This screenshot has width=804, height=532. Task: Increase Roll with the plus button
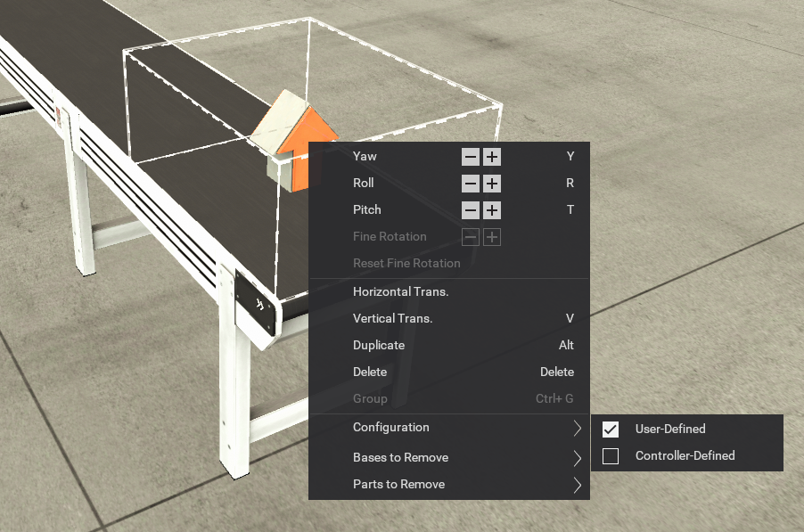[492, 184]
